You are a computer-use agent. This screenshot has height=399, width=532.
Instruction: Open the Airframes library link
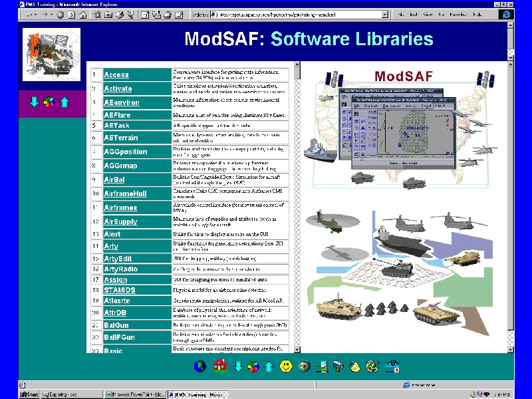(x=120, y=207)
